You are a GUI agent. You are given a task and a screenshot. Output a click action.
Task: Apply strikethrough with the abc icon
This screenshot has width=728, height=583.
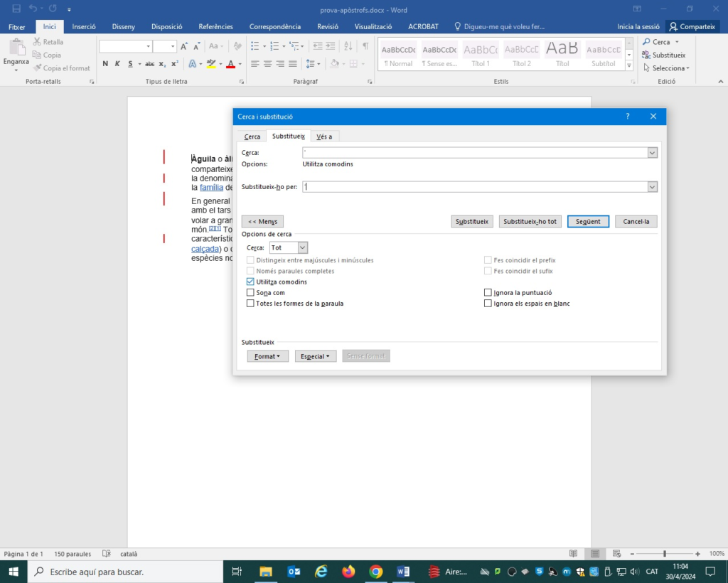point(149,64)
